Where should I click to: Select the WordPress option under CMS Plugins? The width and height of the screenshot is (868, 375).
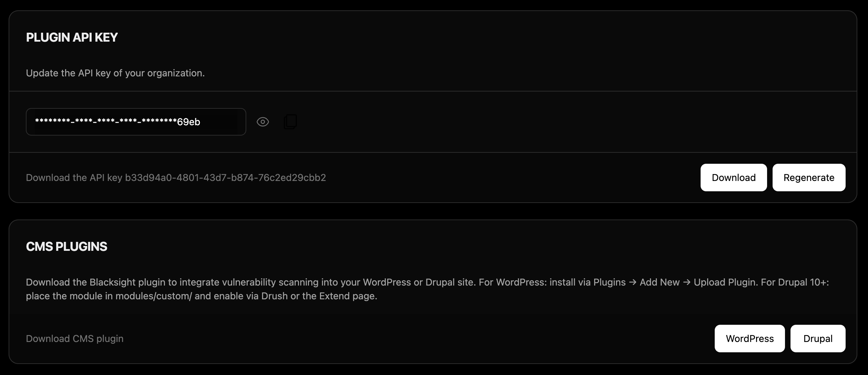(x=750, y=338)
